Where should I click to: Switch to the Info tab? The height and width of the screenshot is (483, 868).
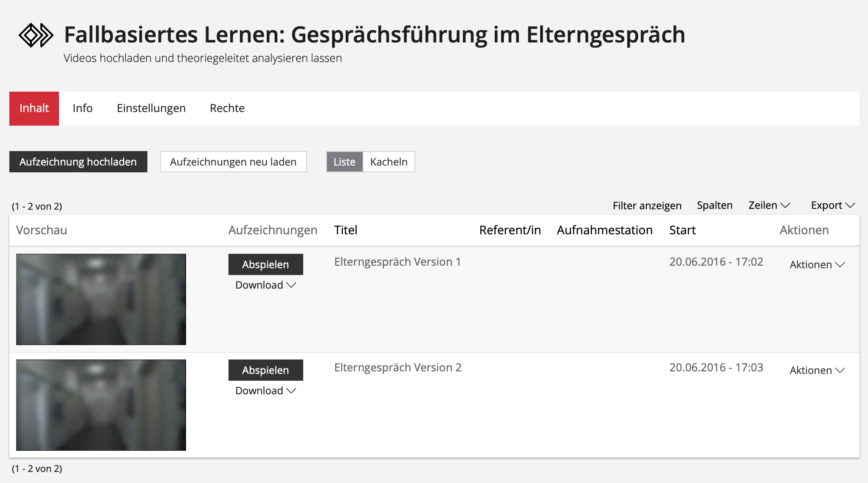coord(82,108)
